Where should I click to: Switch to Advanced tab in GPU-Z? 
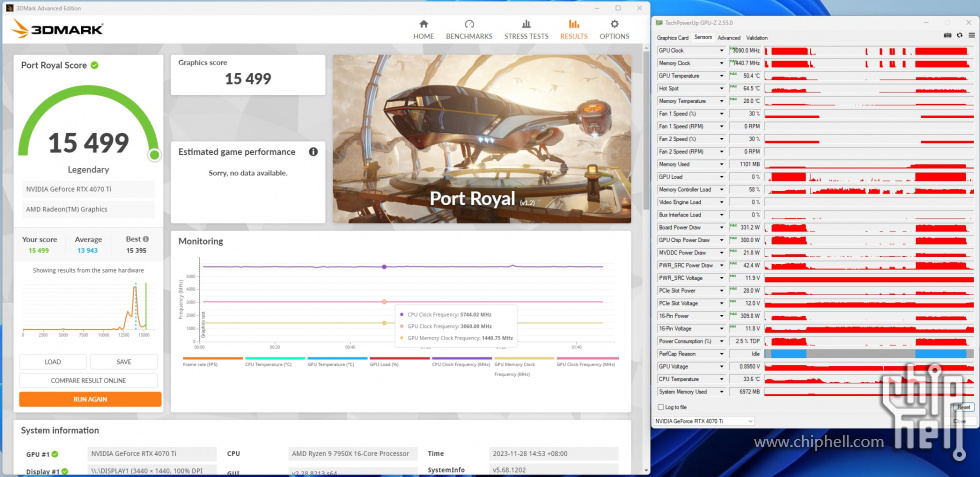tap(729, 38)
